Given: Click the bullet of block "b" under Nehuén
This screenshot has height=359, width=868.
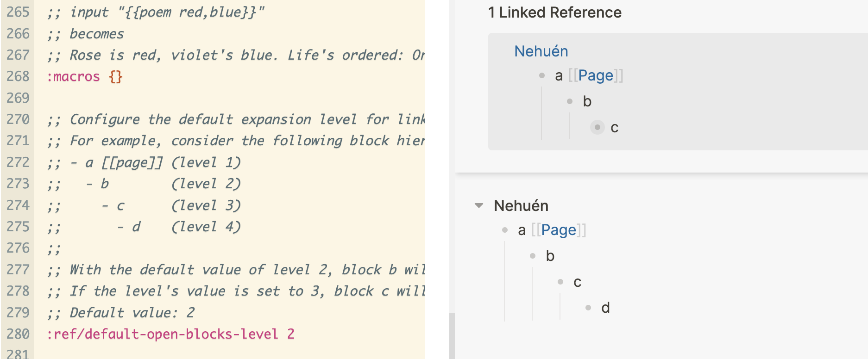Looking at the screenshot, I should coord(532,256).
